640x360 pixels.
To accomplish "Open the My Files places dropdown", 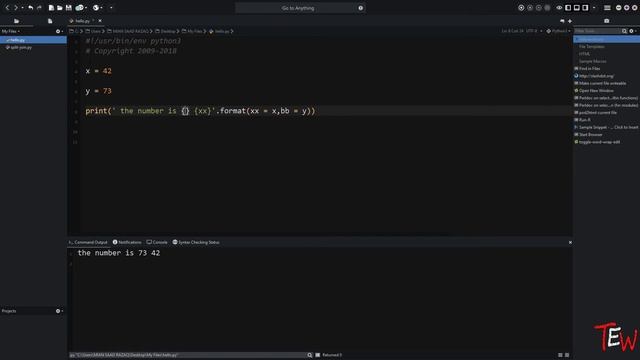I will click(11, 31).
